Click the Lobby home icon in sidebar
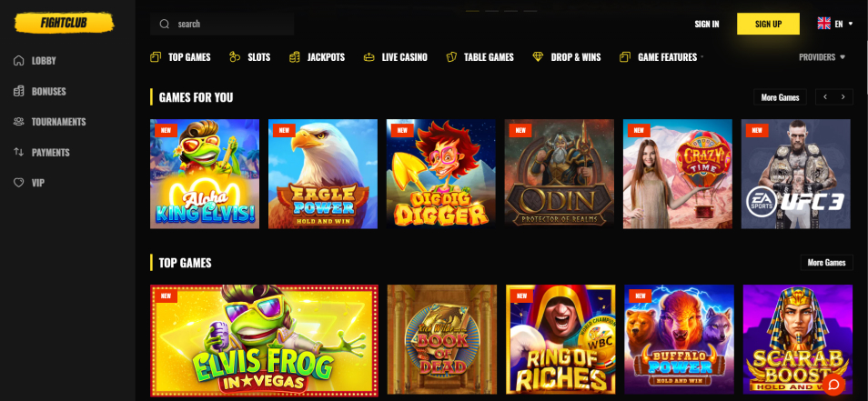The image size is (868, 401). (19, 60)
